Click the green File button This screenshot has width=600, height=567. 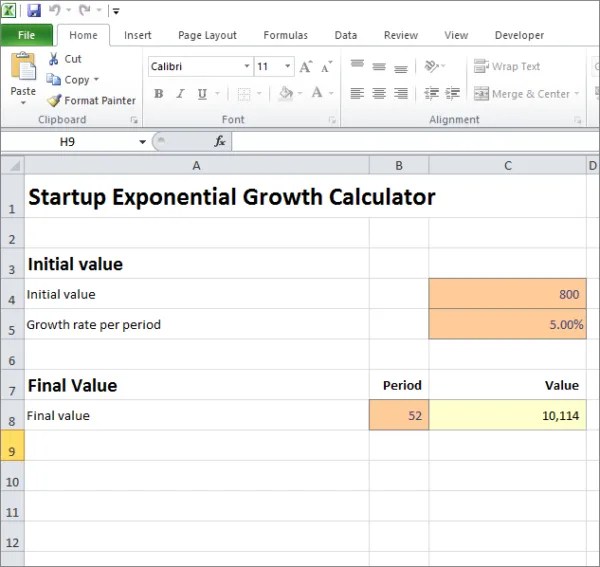point(26,35)
